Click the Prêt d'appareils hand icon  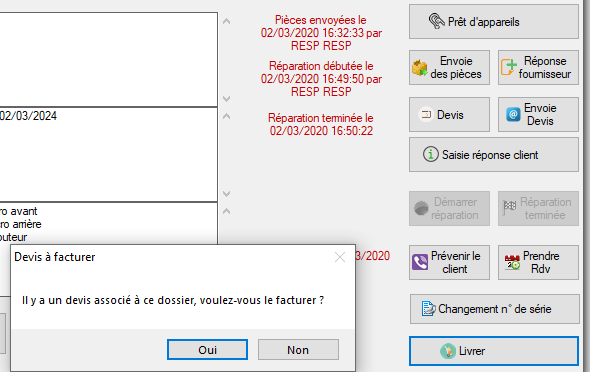pos(436,21)
